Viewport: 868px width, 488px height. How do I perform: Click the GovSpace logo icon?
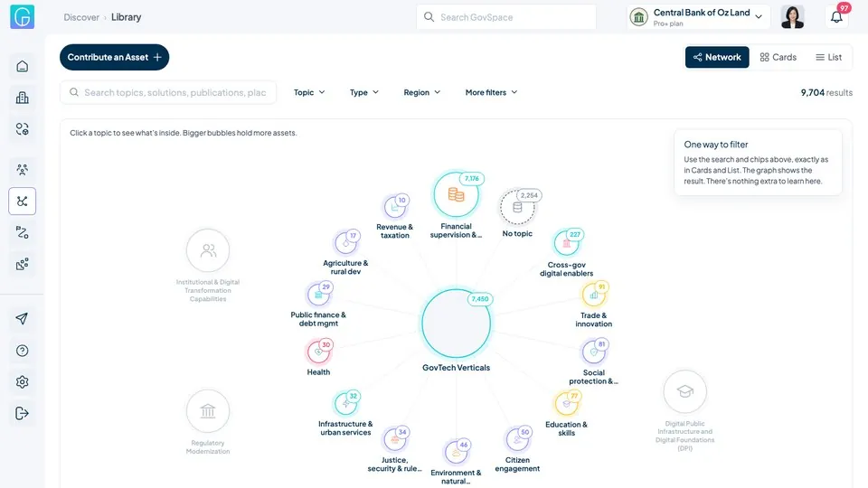pyautogui.click(x=22, y=17)
